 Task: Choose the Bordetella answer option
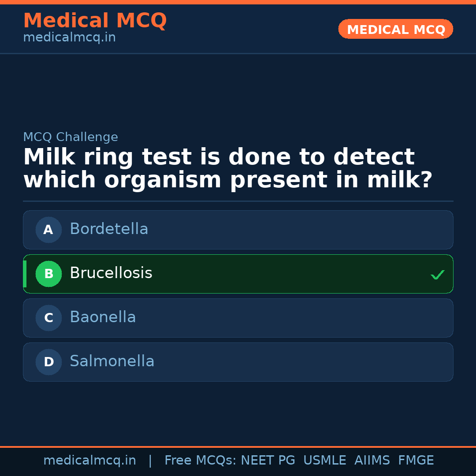coord(238,230)
